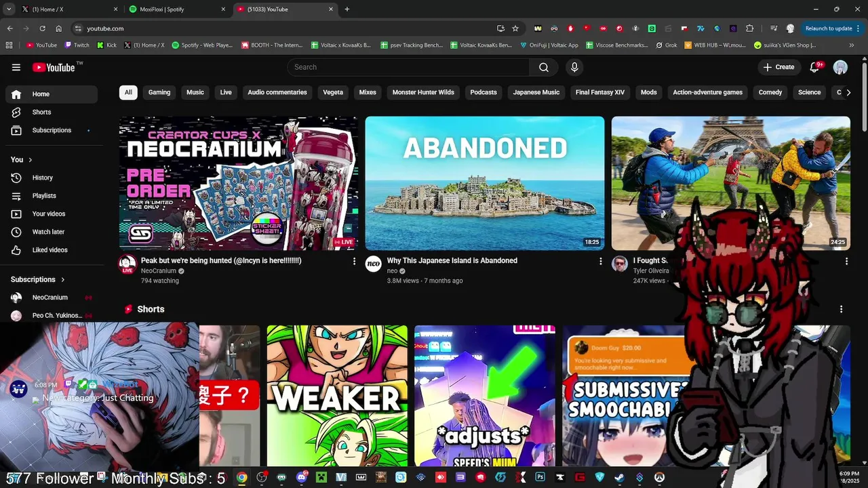Open the Peo Ch. Yukinos subscription channel
Viewport: 868px width, 488px height.
[52, 315]
